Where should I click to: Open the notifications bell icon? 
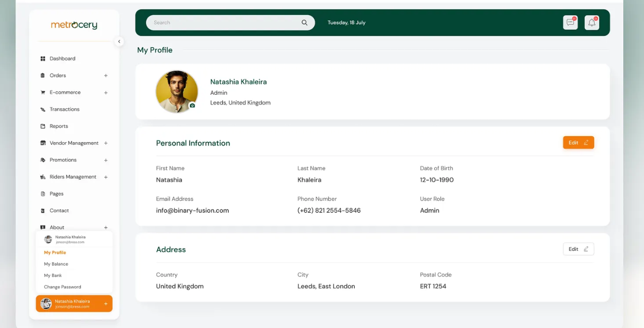click(x=591, y=23)
